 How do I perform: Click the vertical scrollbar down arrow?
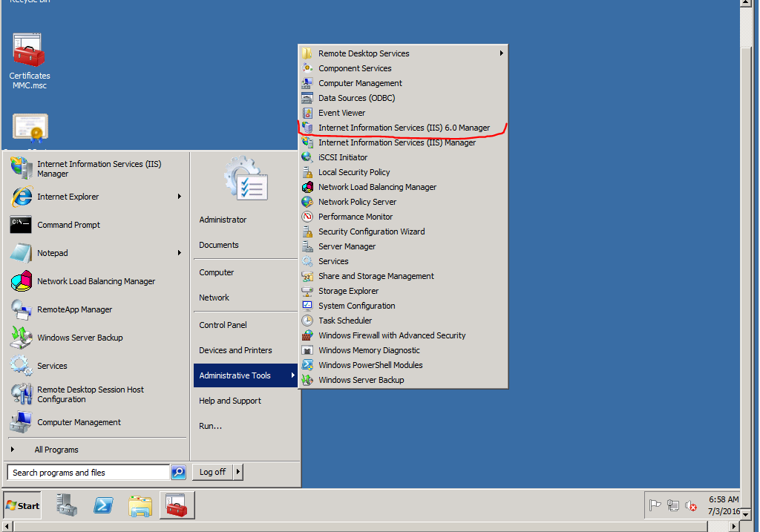[x=746, y=514]
